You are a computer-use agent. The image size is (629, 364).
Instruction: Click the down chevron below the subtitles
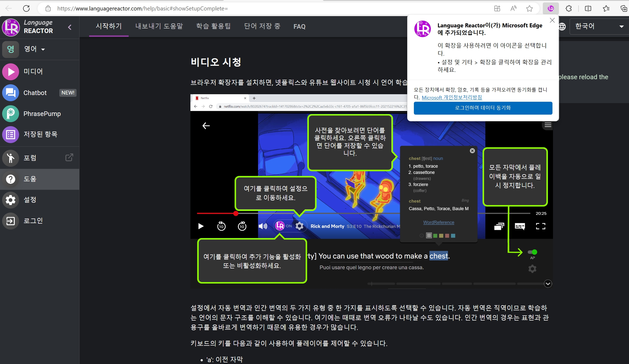[x=548, y=284]
